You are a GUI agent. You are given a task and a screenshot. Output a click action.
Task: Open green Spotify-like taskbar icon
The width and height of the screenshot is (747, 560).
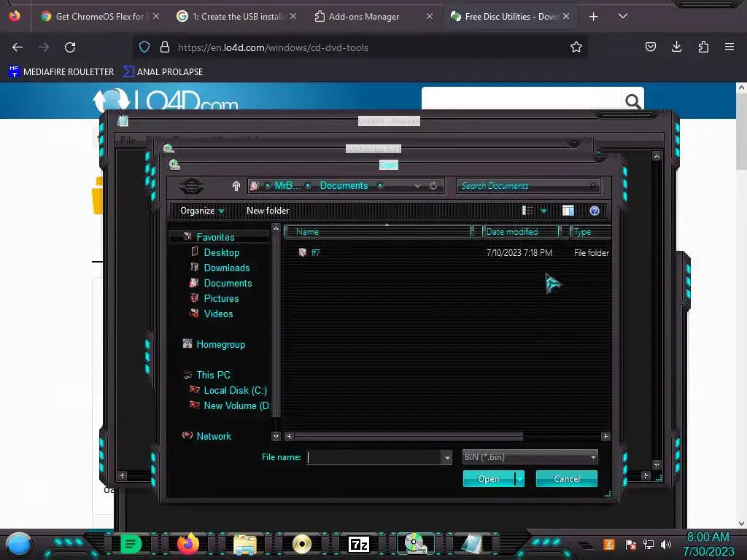[x=131, y=544]
